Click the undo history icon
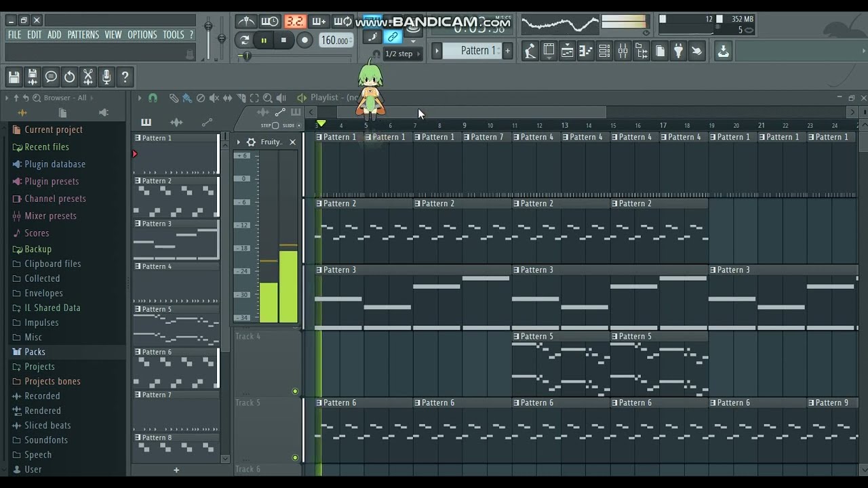Screen dimensions: 868x488 click(x=70, y=77)
